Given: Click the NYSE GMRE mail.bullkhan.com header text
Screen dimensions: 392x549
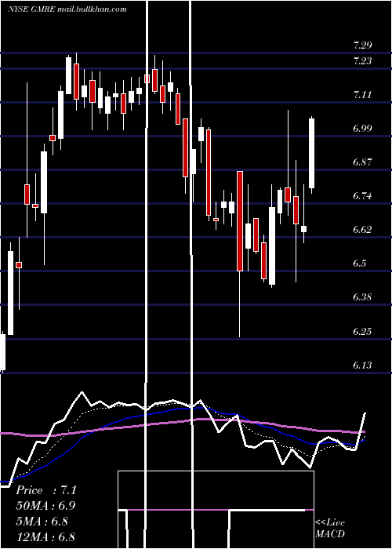Looking at the screenshot, I should pos(67,9).
